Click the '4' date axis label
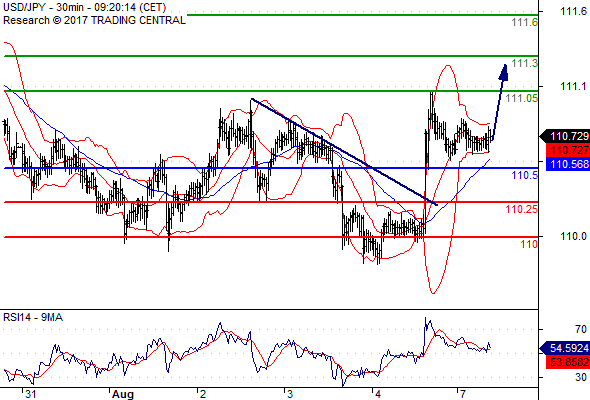 pyautogui.click(x=378, y=394)
